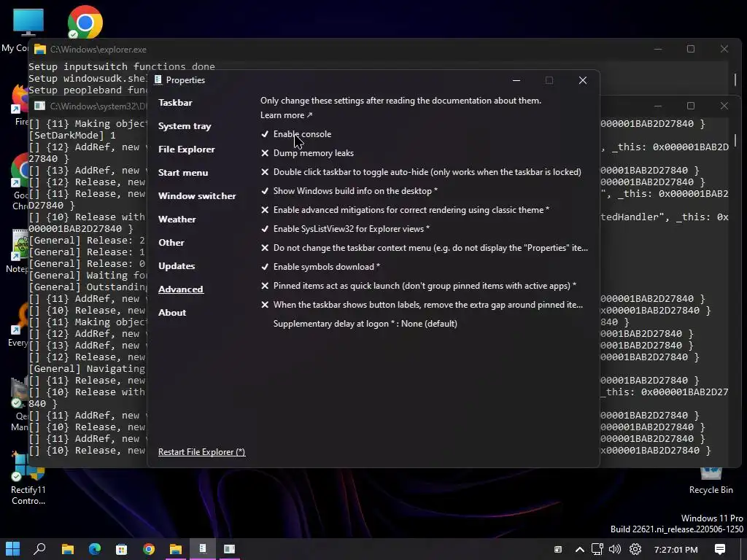This screenshot has height=560, width=747.
Task: Open the About section
Action: click(x=172, y=313)
